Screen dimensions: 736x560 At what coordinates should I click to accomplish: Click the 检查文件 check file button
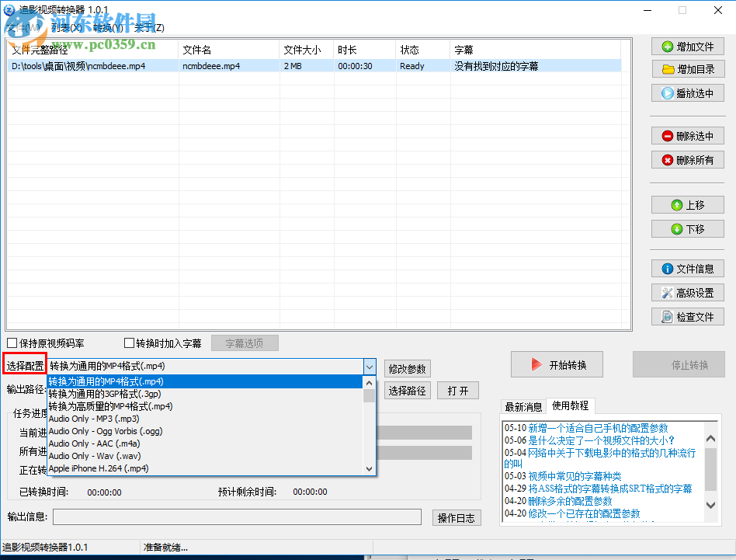coord(688,317)
